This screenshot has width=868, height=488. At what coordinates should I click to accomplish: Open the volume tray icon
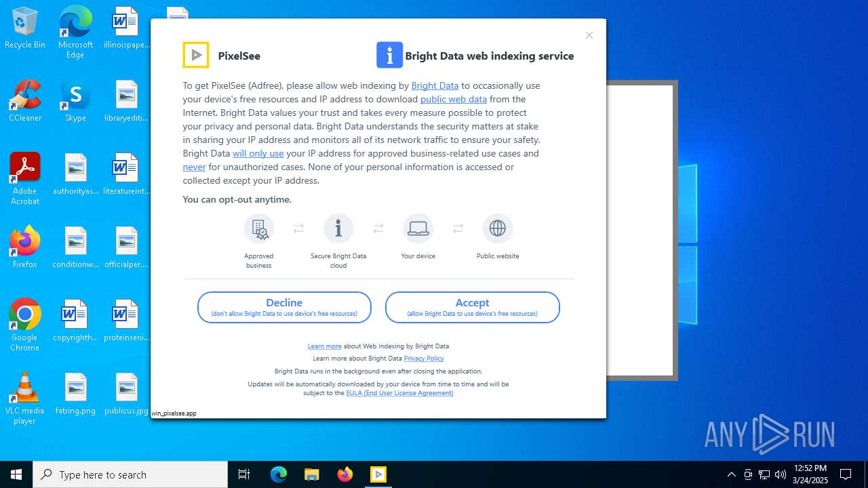point(781,474)
